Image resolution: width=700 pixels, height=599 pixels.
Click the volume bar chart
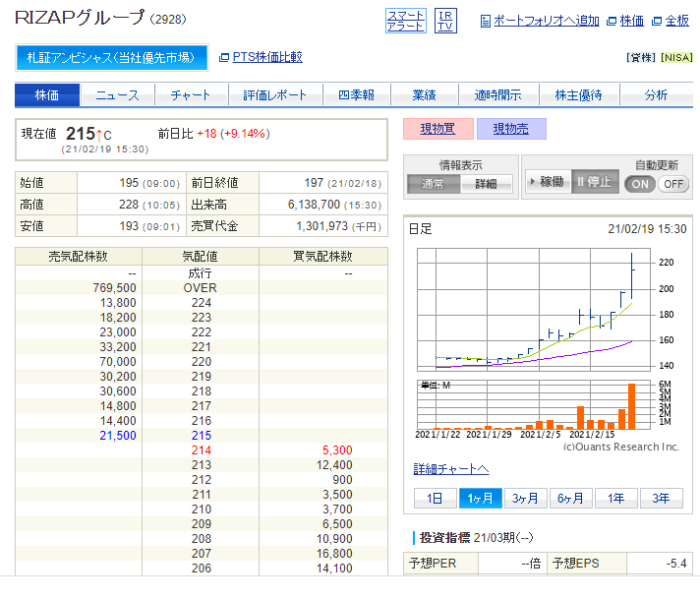click(534, 404)
